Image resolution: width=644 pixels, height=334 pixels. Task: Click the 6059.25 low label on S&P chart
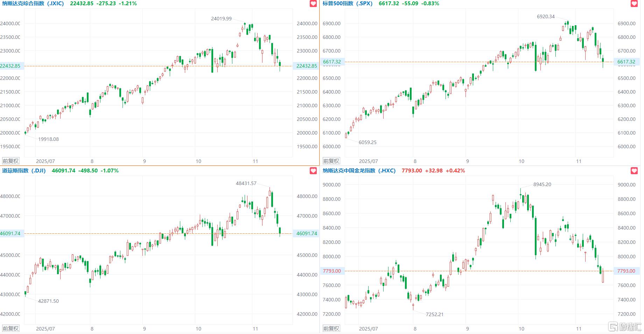367,142
